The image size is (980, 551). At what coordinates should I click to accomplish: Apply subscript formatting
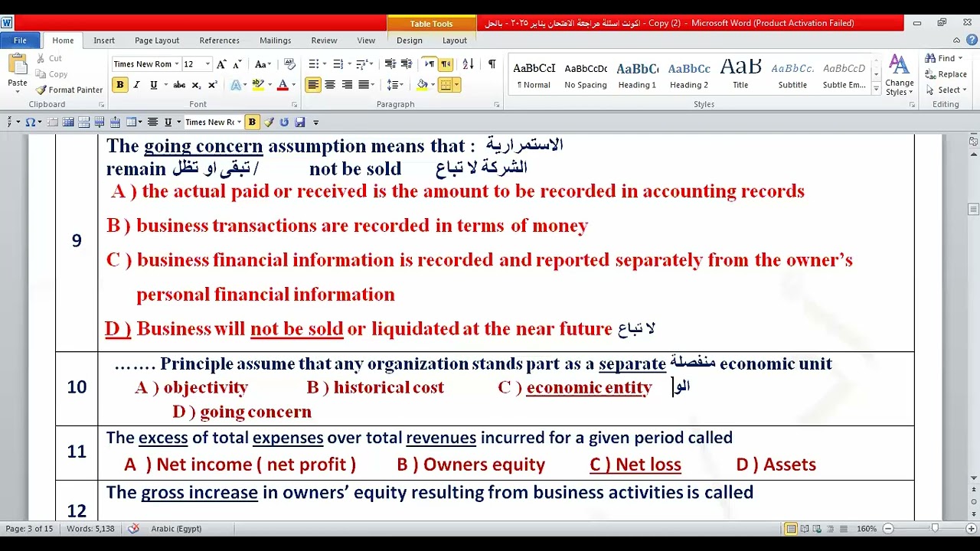pos(196,85)
